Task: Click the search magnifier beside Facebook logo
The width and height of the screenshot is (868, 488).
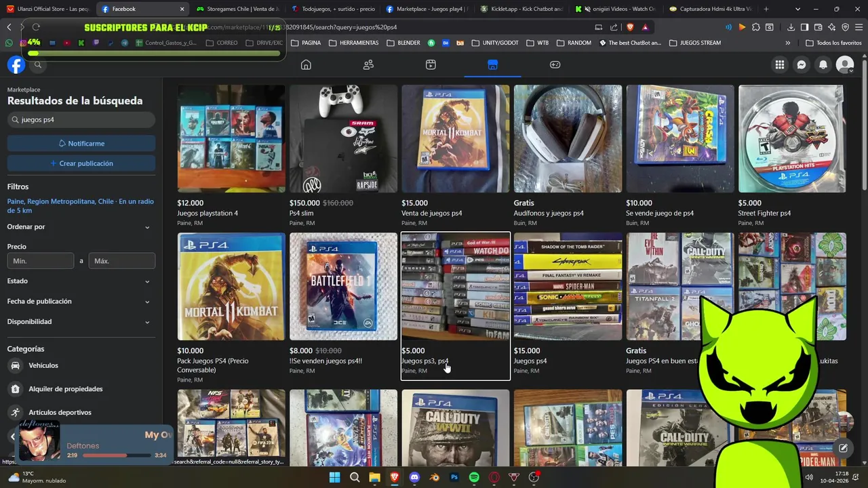Action: (38, 64)
